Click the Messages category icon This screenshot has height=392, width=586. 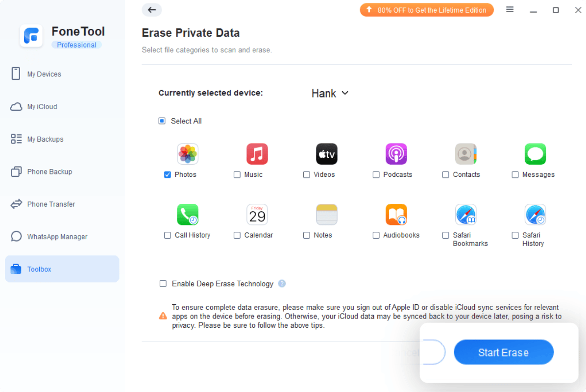point(535,154)
